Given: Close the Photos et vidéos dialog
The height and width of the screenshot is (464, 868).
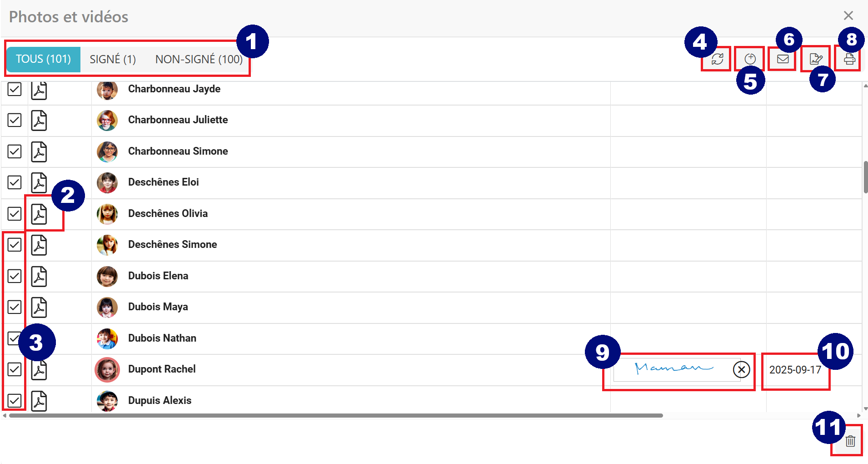Looking at the screenshot, I should (x=848, y=15).
